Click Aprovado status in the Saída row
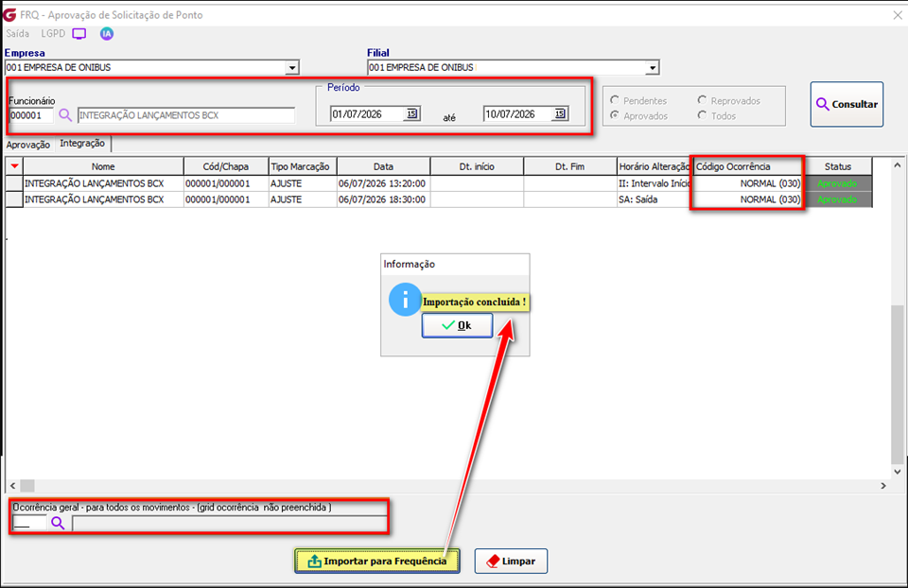 tap(837, 199)
